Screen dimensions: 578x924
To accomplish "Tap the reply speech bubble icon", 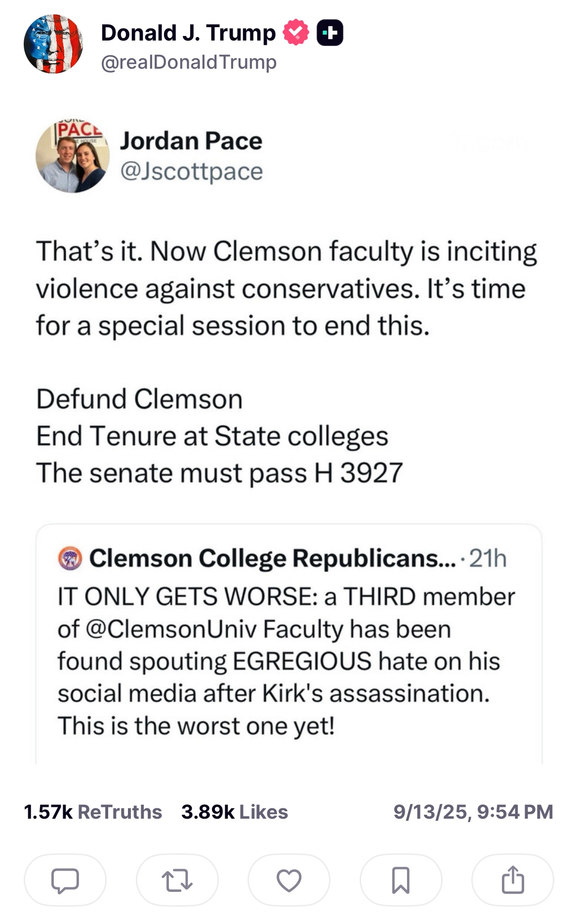I will [x=65, y=880].
